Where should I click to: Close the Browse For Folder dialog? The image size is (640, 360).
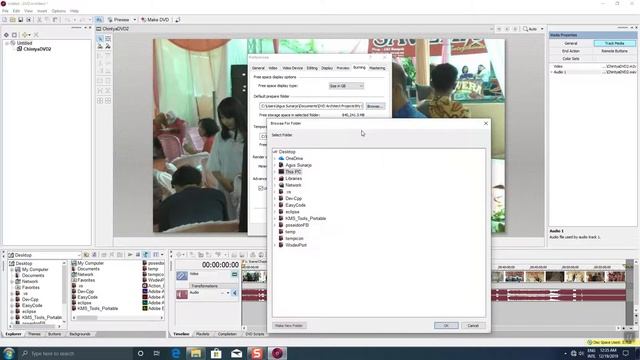tap(486, 123)
